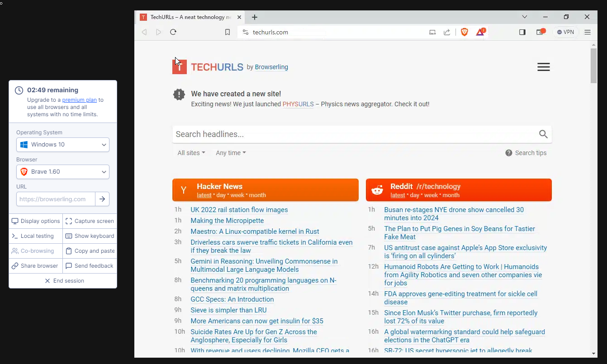Open Display options in the Browserling panel

tap(35, 221)
